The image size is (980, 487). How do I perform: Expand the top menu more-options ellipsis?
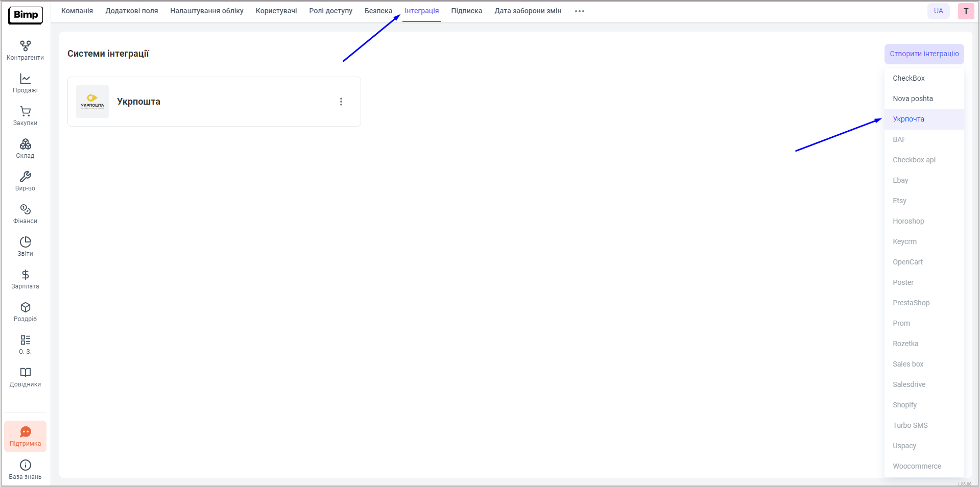pos(579,11)
